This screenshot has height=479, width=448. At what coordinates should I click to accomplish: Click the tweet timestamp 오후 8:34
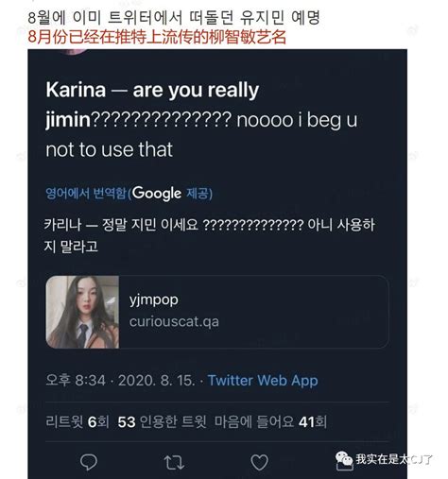[76, 380]
